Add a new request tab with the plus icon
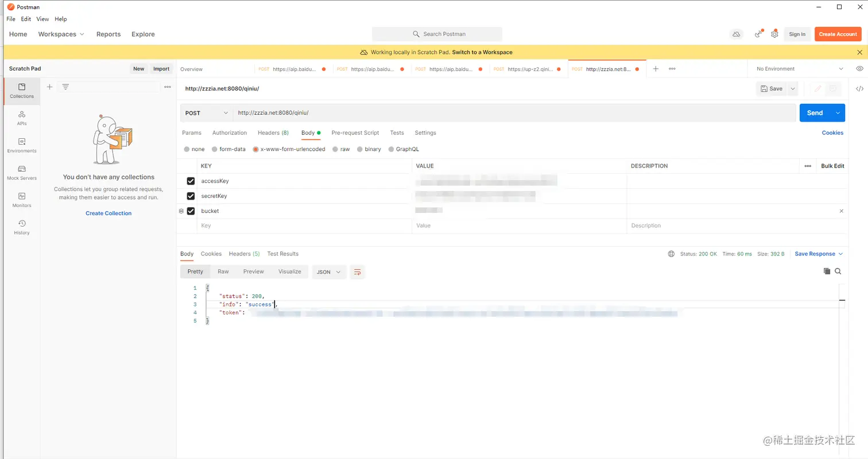868x459 pixels. (x=656, y=69)
